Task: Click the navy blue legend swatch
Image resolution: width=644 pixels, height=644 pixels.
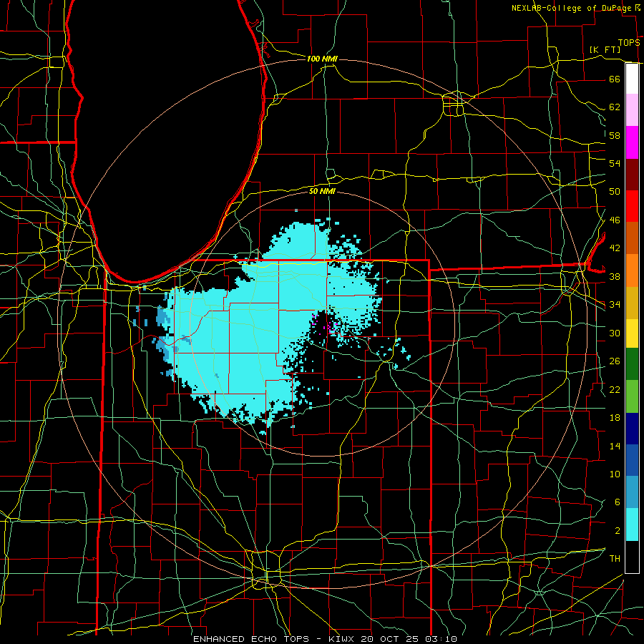Action: 632,429
